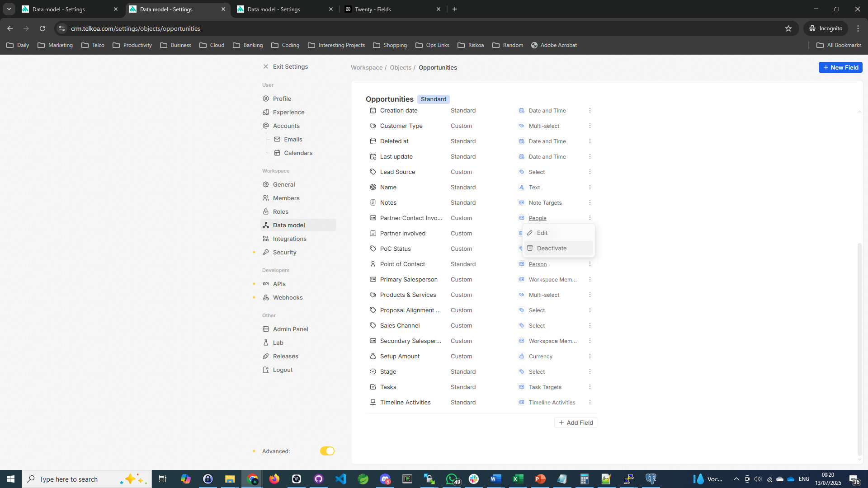
Task: Open options menu for Primary Salesperson
Action: click(x=590, y=279)
